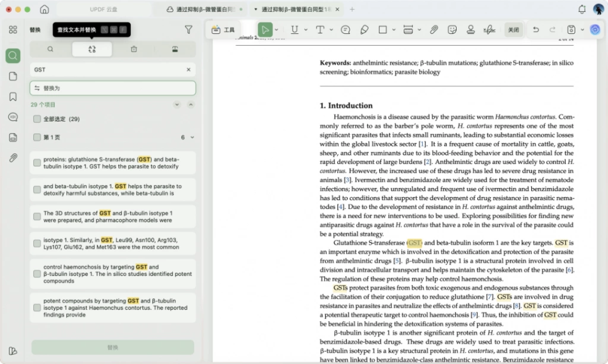Viewport: 608px width, 364px height.
Task: Select the pencil drawing tool
Action: pyautogui.click(x=364, y=30)
